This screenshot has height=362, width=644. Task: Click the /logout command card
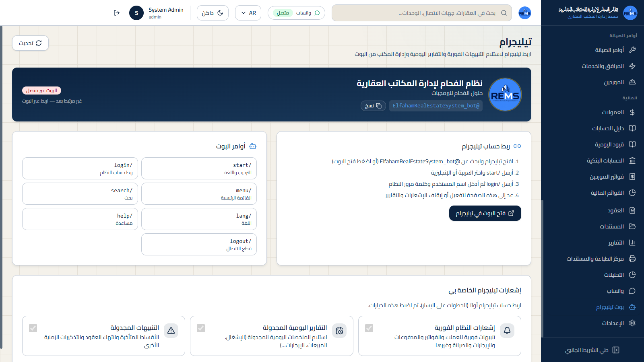click(x=199, y=244)
